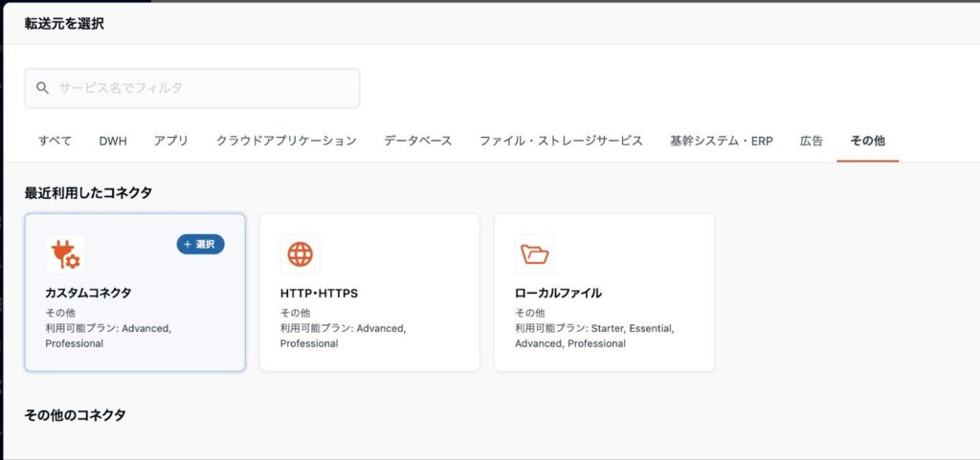Click the active その他 tab
This screenshot has height=460, width=980.
[867, 141]
